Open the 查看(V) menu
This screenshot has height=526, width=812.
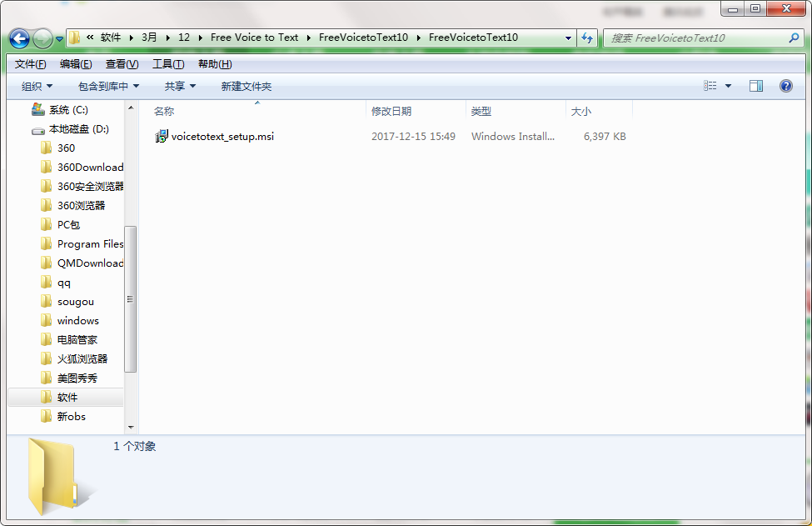pos(122,63)
